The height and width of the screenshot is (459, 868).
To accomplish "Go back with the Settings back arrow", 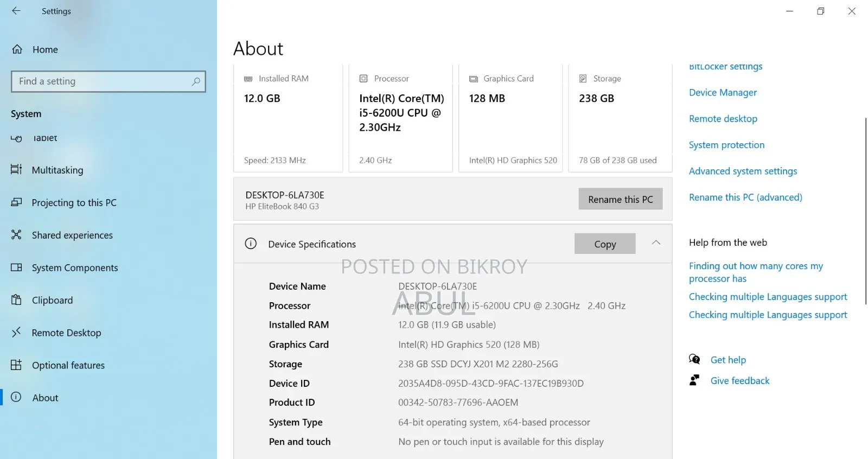I will pos(16,11).
